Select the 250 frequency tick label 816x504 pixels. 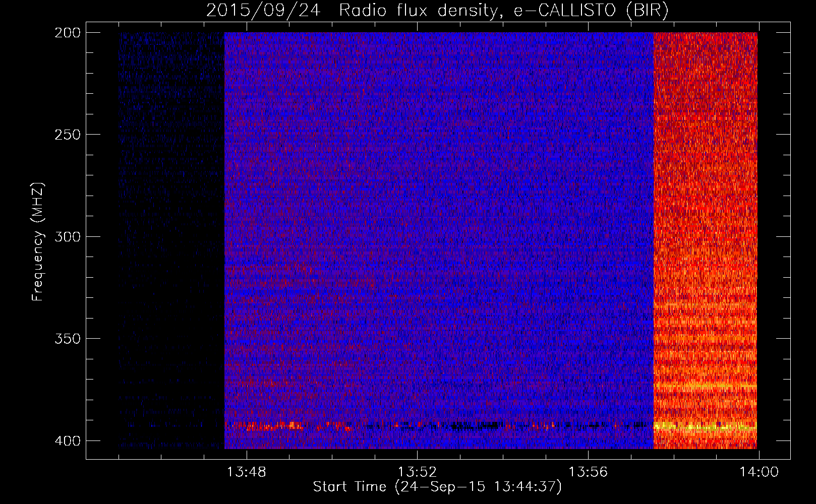(x=67, y=135)
